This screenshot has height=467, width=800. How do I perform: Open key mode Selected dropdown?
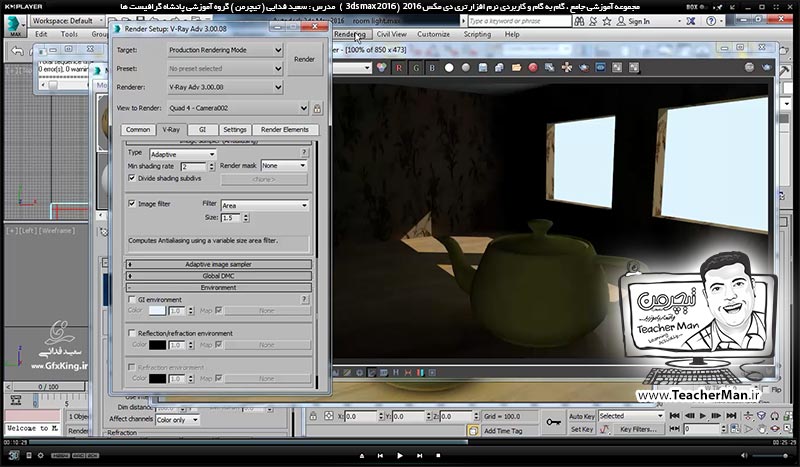pyautogui.click(x=631, y=416)
